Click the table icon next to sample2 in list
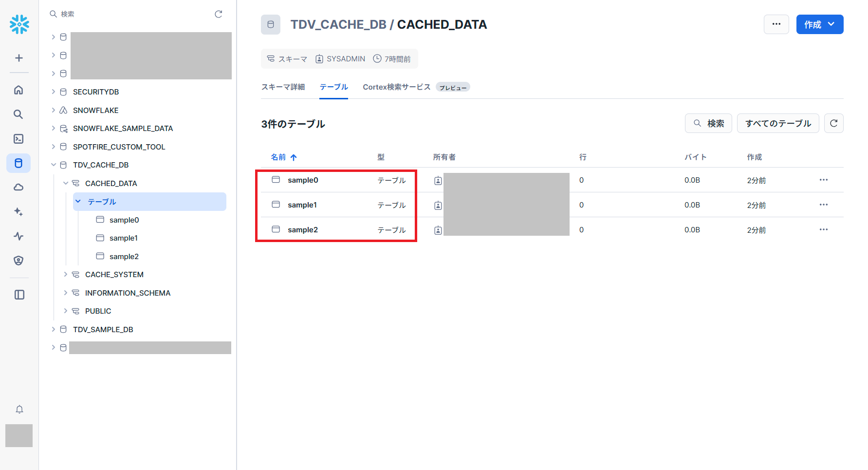 click(x=276, y=229)
